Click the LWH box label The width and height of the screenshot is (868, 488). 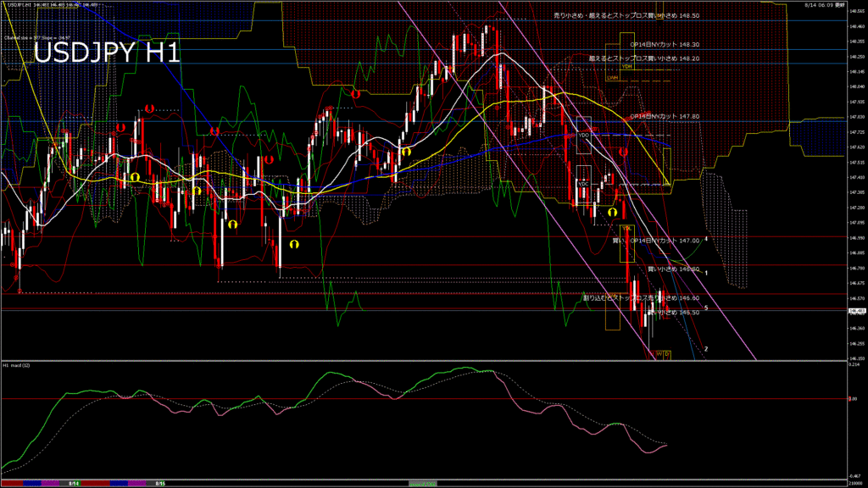pyautogui.click(x=612, y=77)
